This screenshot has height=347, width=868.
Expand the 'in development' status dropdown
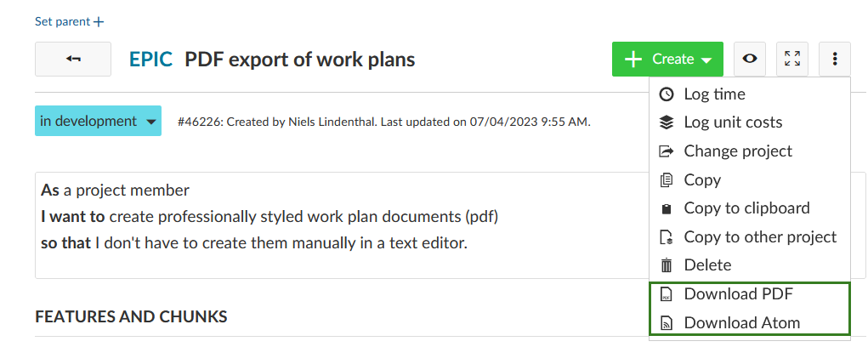(98, 121)
